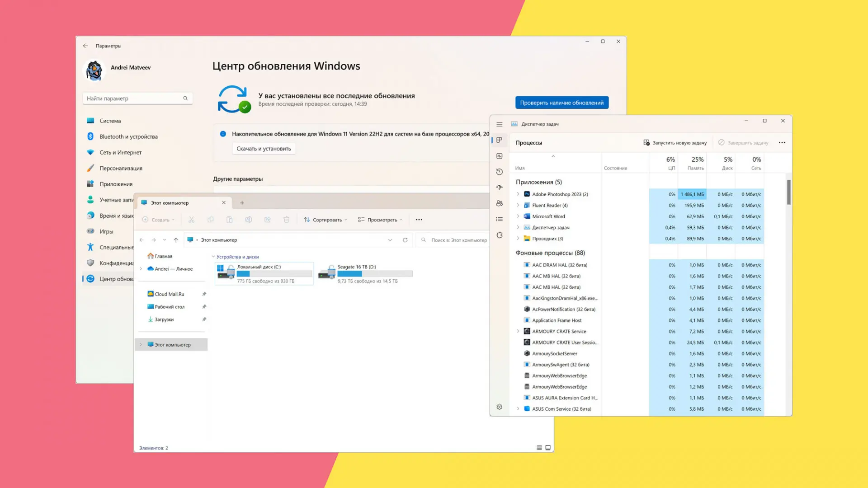Collapse the Devices and drives group
Viewport: 868px width, 488px height.
point(213,257)
